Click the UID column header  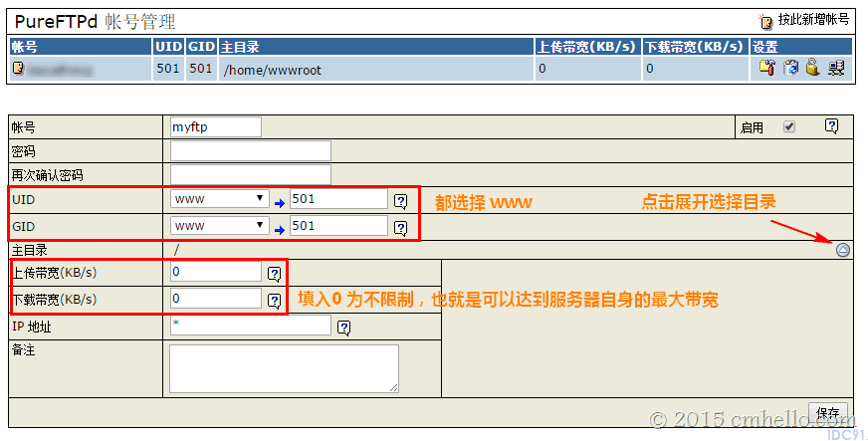[x=169, y=47]
